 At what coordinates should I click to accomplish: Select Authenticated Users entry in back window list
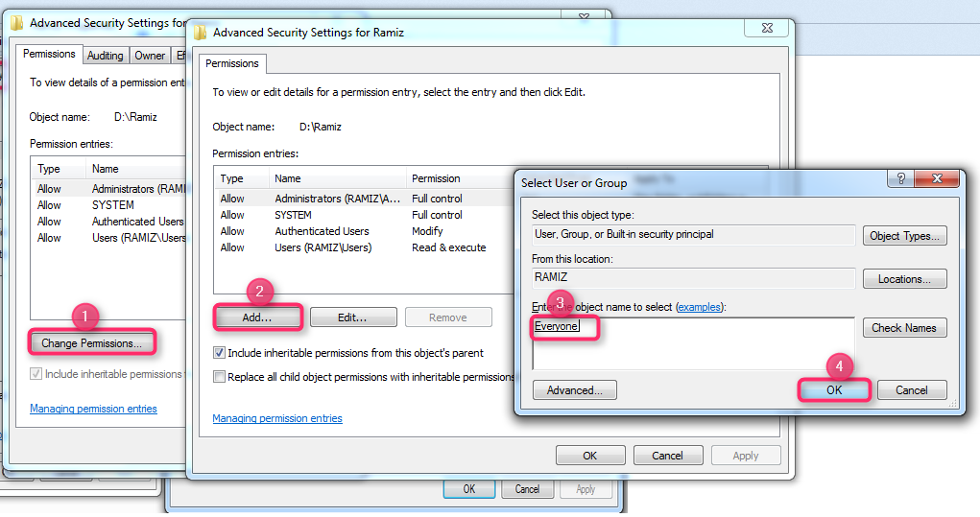[108, 221]
